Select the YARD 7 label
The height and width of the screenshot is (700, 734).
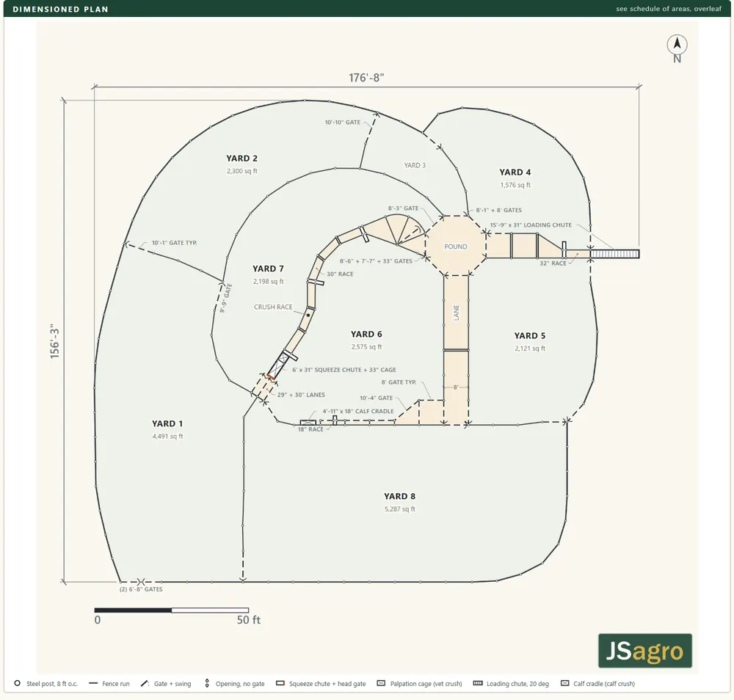click(268, 269)
